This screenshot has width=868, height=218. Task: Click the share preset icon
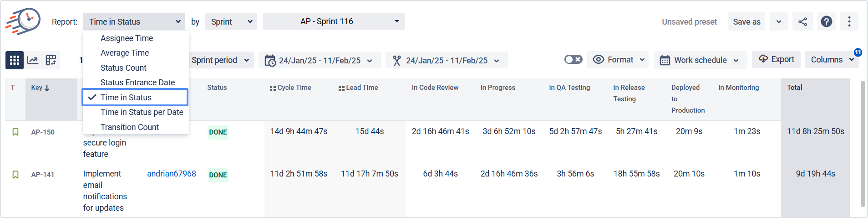click(x=802, y=21)
